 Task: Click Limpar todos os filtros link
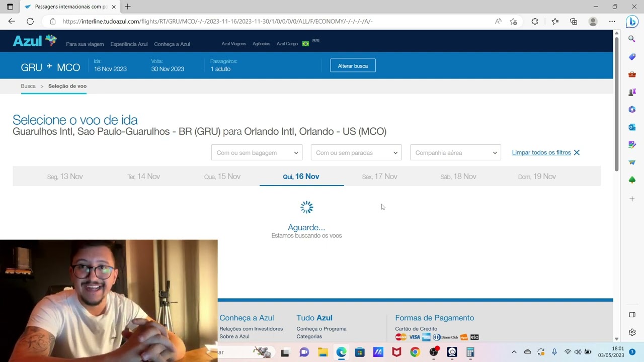pos(541,152)
